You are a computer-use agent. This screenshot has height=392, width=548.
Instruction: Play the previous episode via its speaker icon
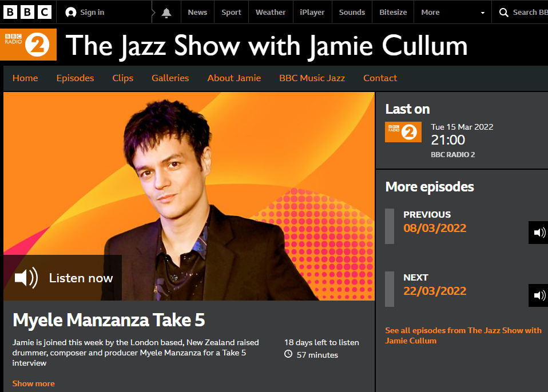click(539, 233)
